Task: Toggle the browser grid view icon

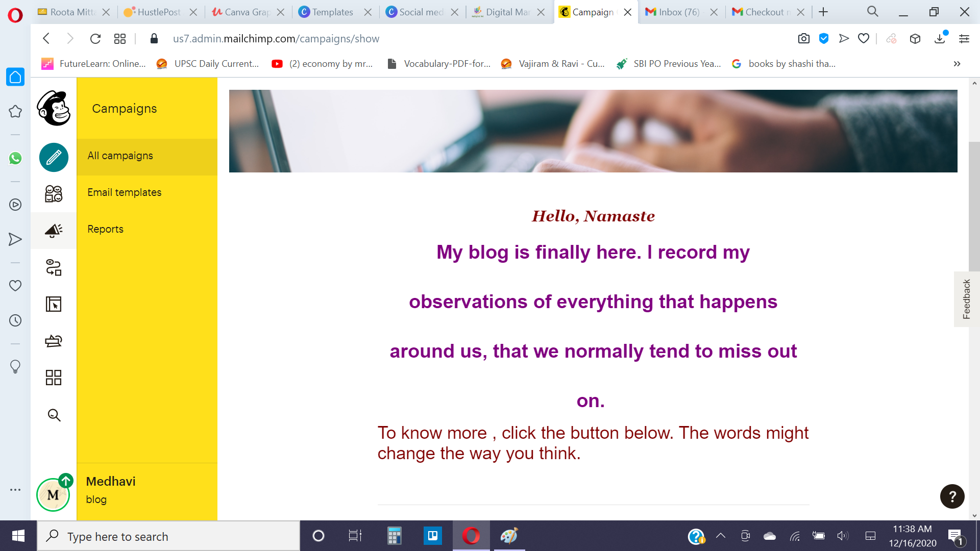Action: pos(120,38)
